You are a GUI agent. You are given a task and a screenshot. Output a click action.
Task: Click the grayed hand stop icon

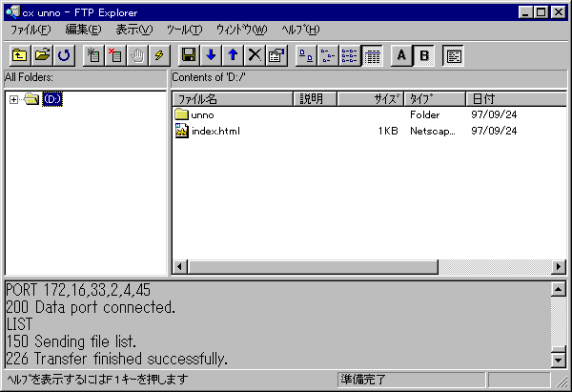(137, 55)
